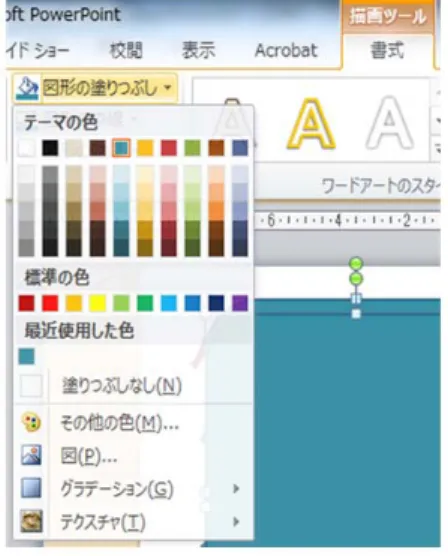The width and height of the screenshot is (448, 556).
Task: Open the 表示 ribbon tab
Action: 198,50
